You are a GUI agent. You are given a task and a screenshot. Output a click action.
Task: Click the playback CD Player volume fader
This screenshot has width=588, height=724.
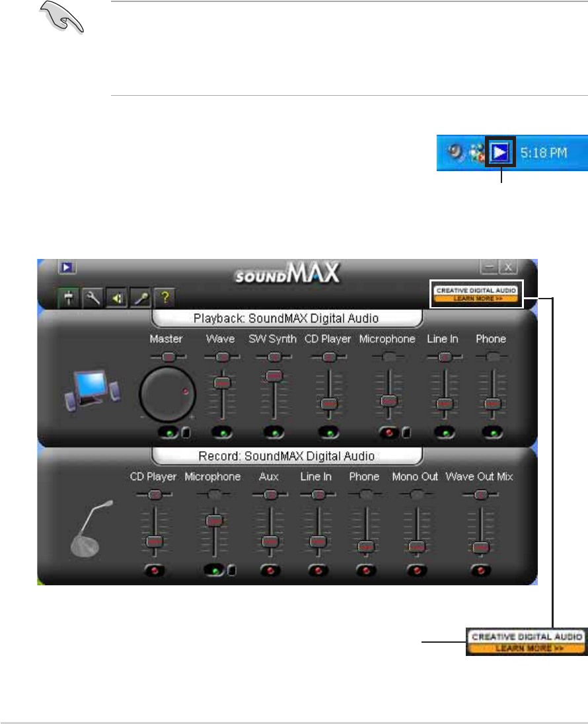pos(329,404)
